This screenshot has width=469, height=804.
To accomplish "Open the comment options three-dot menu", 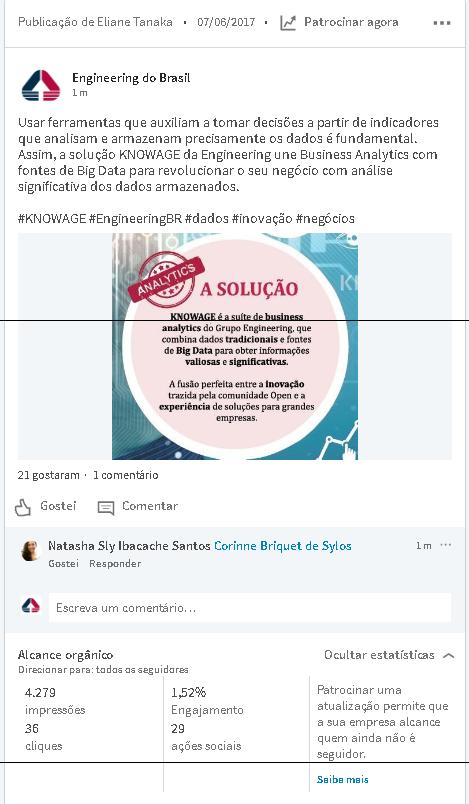I will click(446, 545).
